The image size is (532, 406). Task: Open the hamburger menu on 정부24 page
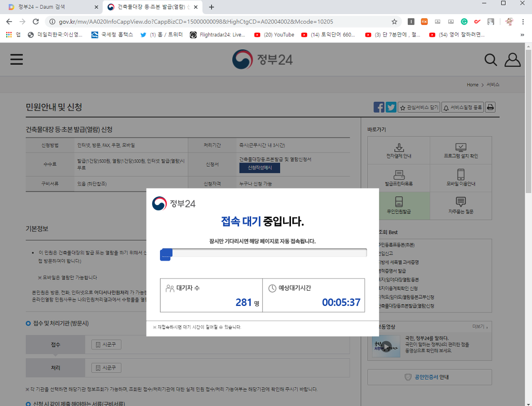[x=16, y=59]
